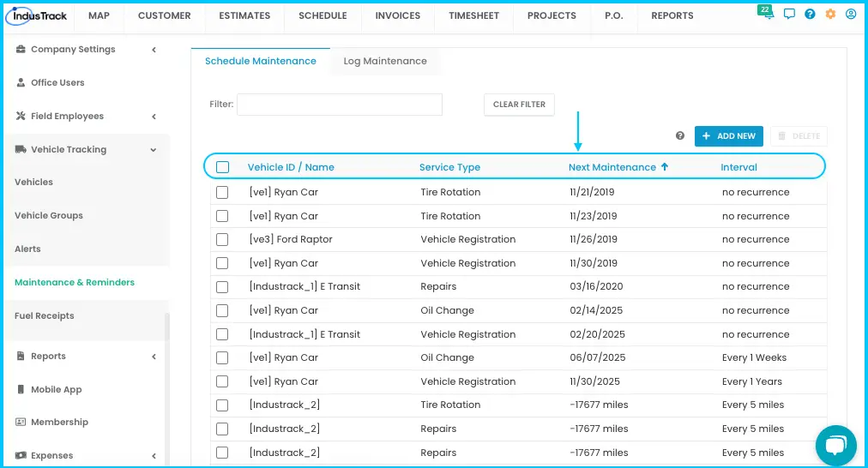Tick the select-all checkbox in table header
The height and width of the screenshot is (468, 868).
click(222, 167)
